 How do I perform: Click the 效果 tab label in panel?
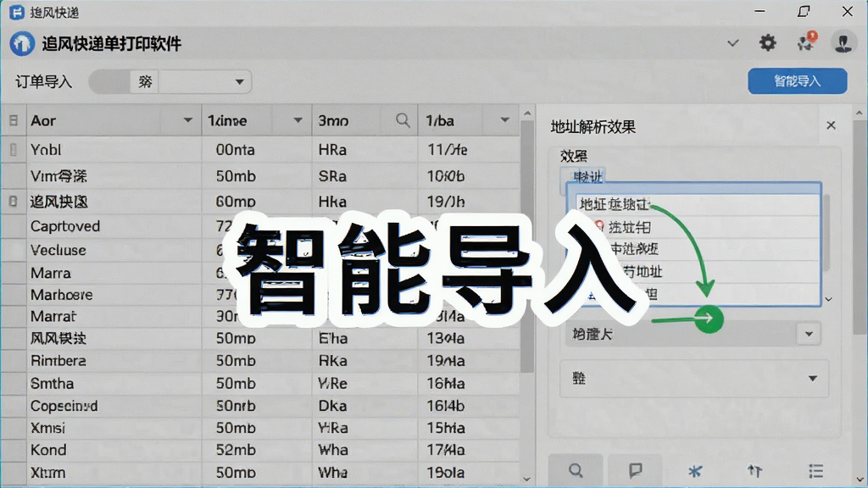pos(574,156)
